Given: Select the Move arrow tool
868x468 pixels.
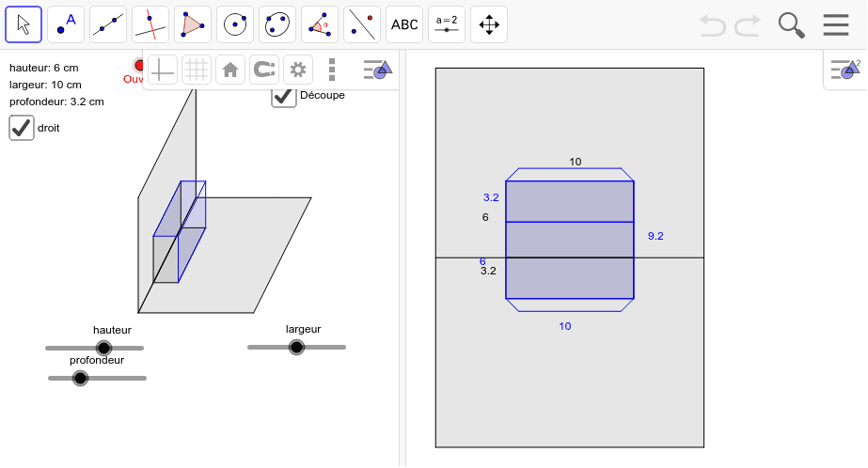Looking at the screenshot, I should (x=24, y=24).
